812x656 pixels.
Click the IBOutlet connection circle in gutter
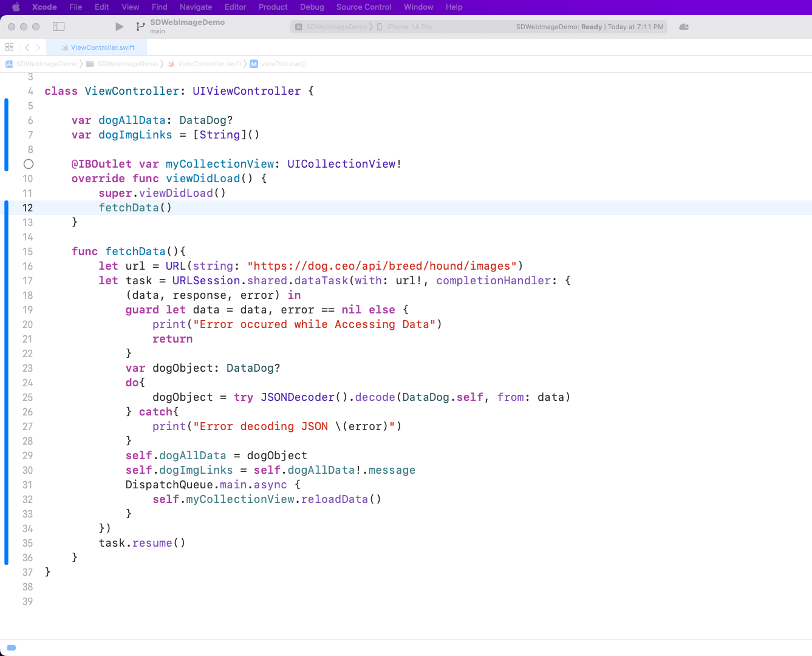pos(29,164)
